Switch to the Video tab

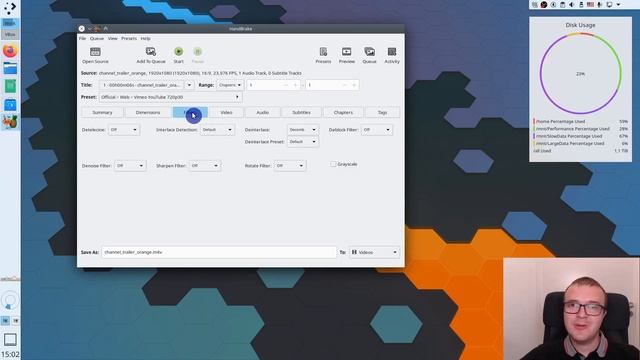pyautogui.click(x=227, y=112)
